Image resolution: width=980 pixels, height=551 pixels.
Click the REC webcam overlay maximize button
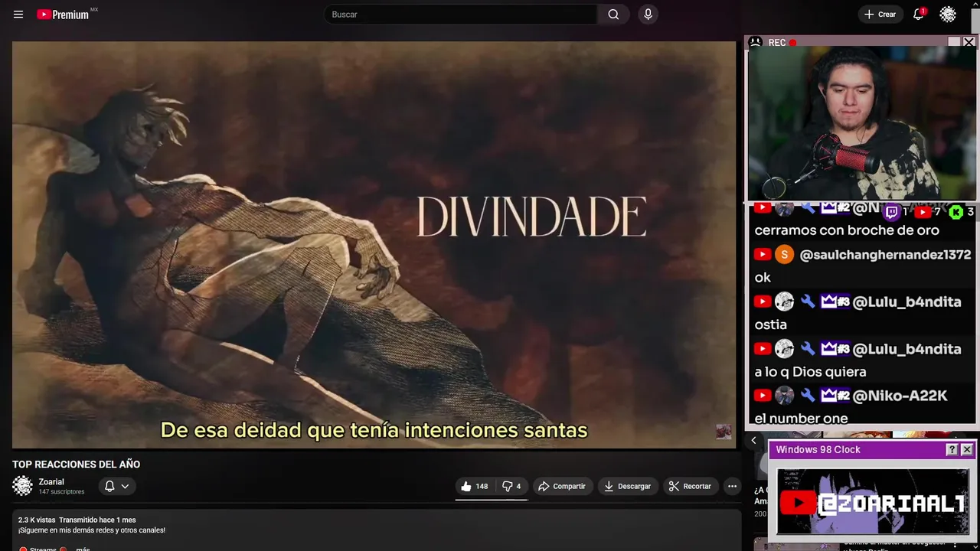tap(954, 42)
